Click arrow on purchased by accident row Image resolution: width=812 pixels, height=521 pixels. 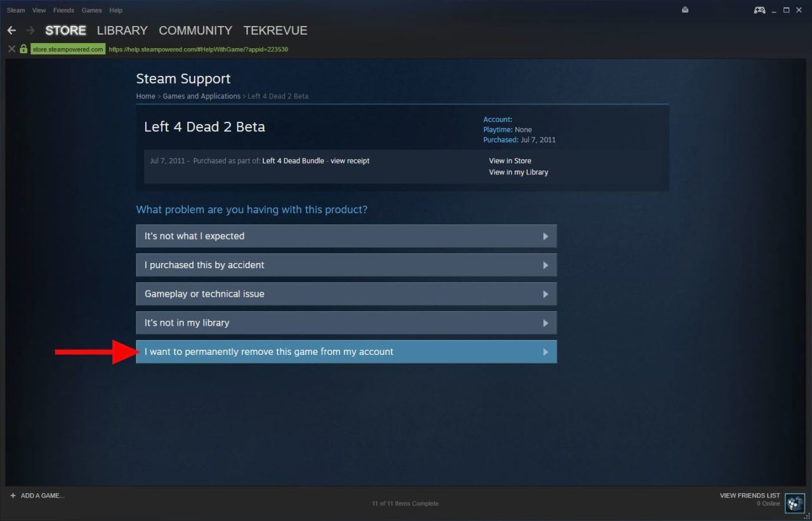point(546,265)
